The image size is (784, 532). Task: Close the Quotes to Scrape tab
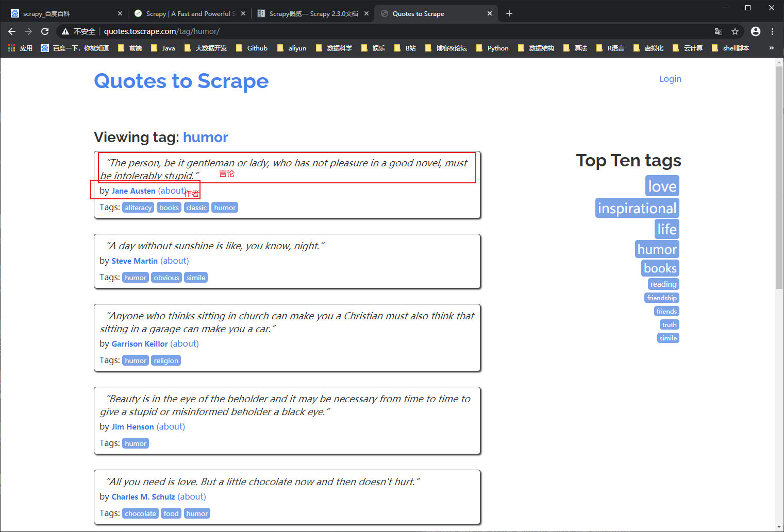tap(490, 13)
